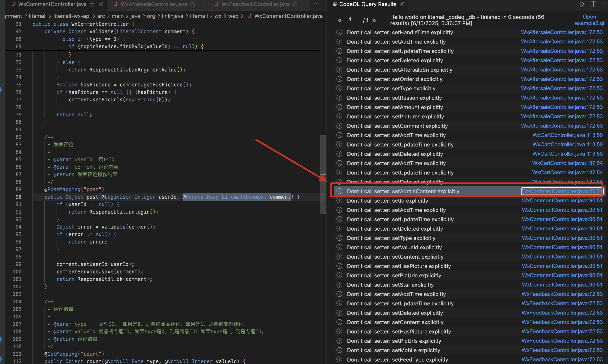The width and height of the screenshot is (608, 364).
Task: Click the split editor icon
Action: click(x=593, y=4)
